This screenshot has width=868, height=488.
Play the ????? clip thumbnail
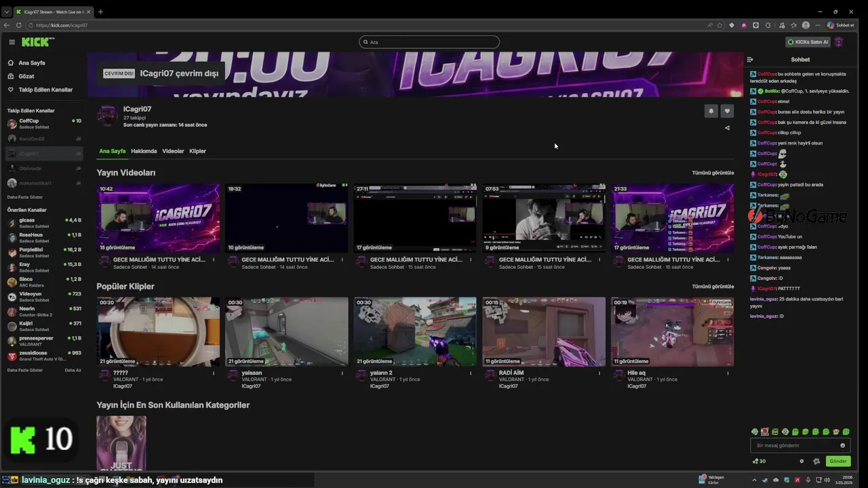tap(158, 332)
